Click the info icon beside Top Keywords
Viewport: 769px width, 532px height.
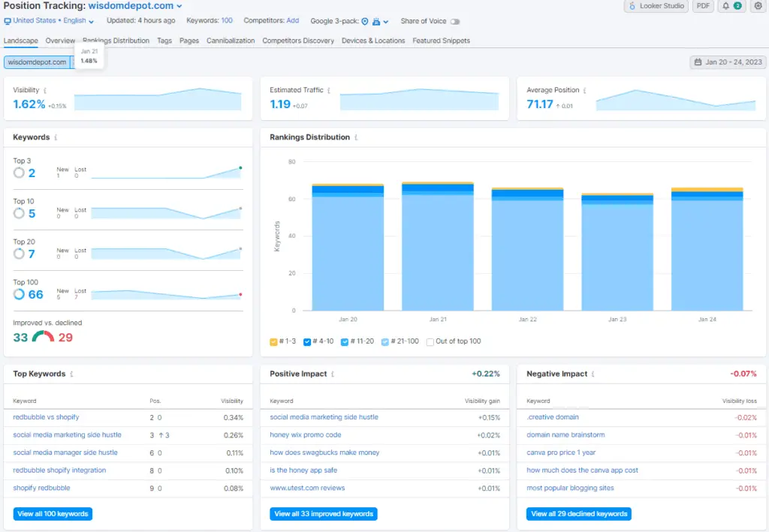point(71,374)
